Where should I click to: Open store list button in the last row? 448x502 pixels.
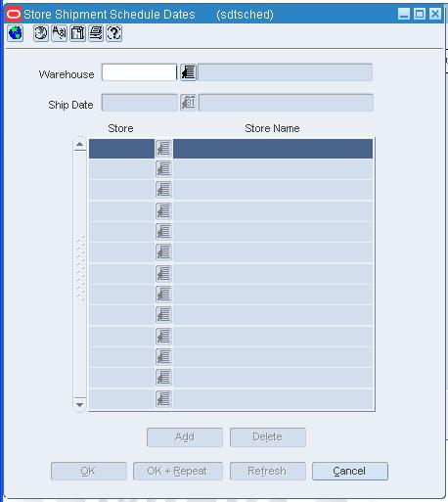tap(163, 399)
